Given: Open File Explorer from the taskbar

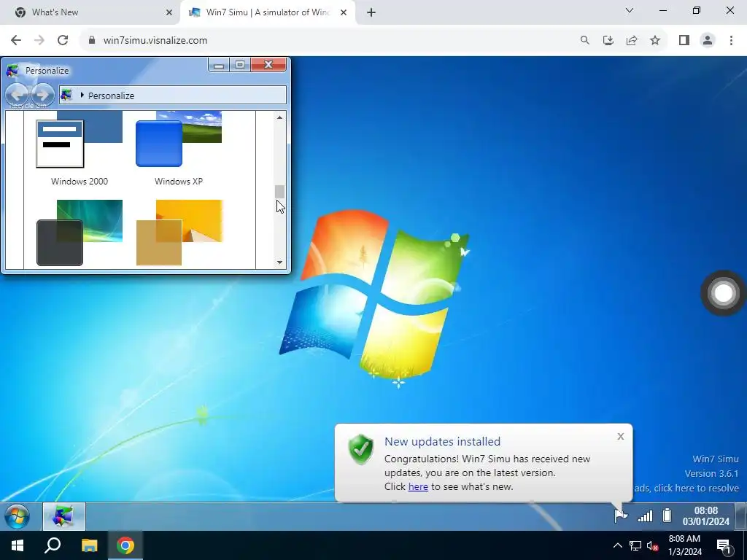Looking at the screenshot, I should 89,545.
